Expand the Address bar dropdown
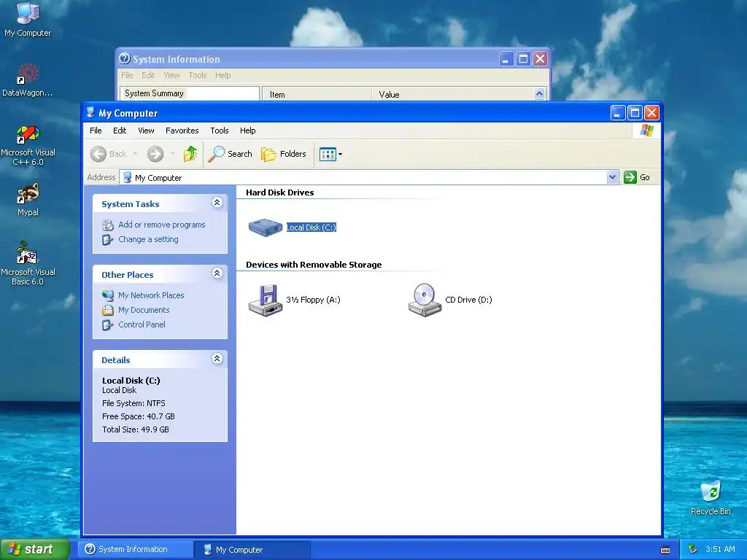747x560 pixels. pyautogui.click(x=612, y=177)
